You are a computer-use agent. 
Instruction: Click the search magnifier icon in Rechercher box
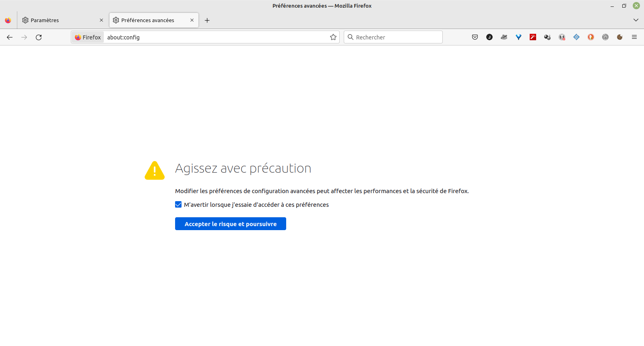click(351, 37)
